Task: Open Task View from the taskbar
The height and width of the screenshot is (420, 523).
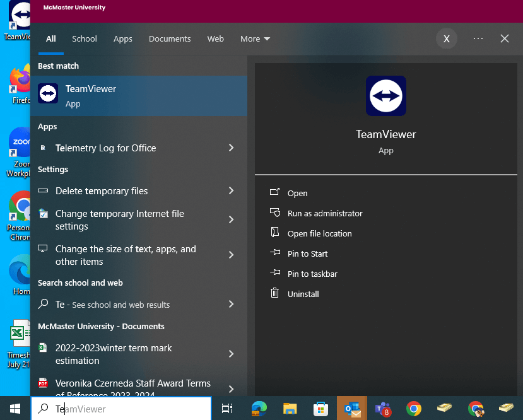Action: (x=227, y=409)
